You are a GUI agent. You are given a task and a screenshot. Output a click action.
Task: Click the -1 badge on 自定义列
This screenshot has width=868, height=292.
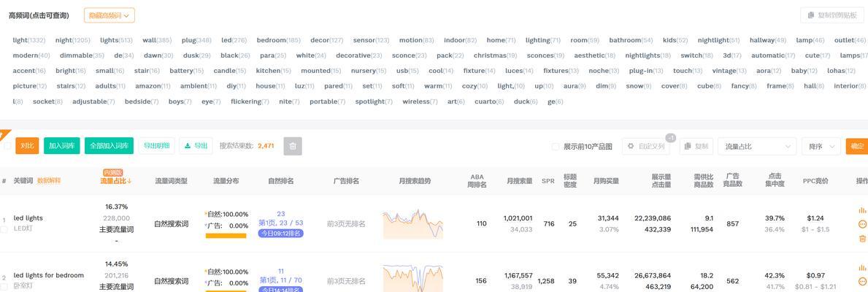pyautogui.click(x=670, y=138)
